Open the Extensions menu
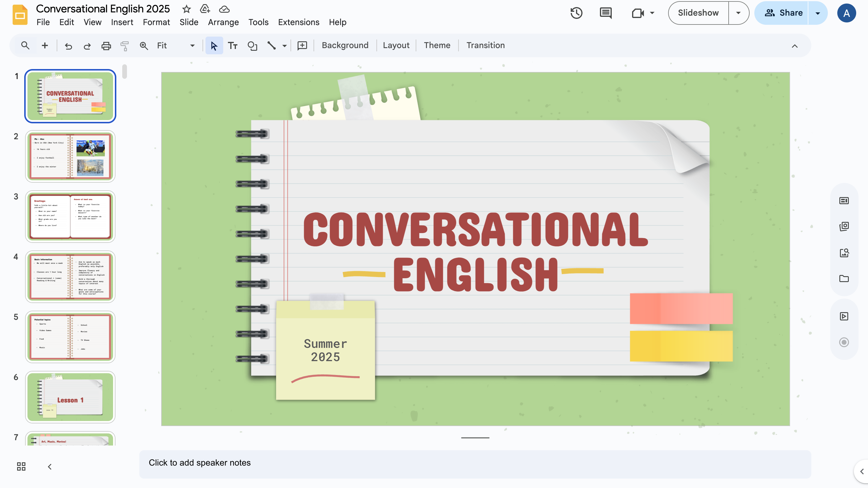The width and height of the screenshot is (868, 488). tap(298, 22)
